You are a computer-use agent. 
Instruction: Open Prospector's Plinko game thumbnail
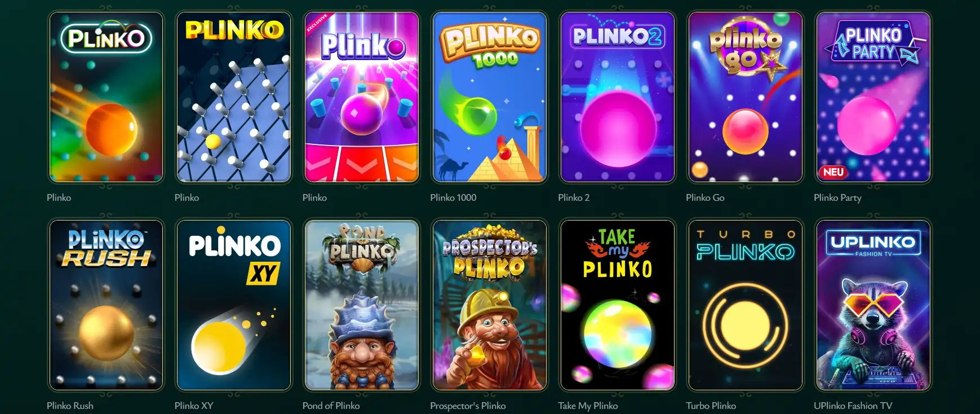[489, 305]
